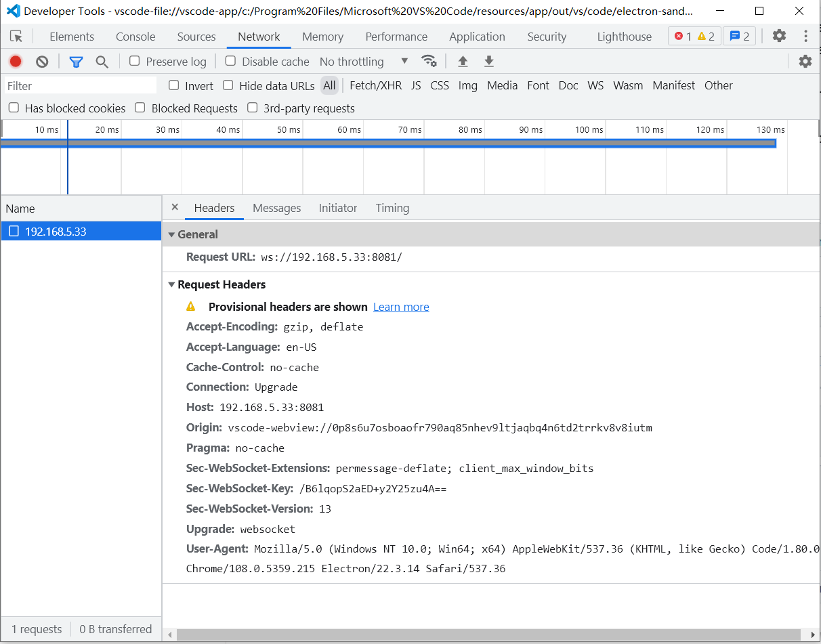This screenshot has width=821, height=644.
Task: Click the ws://192.168.5.33:8081/ request URL
Action: (331, 257)
